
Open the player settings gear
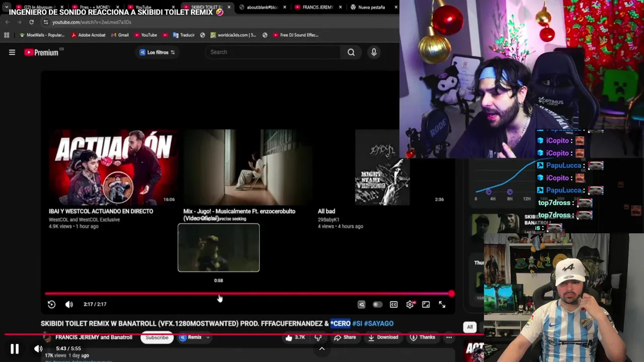(410, 305)
